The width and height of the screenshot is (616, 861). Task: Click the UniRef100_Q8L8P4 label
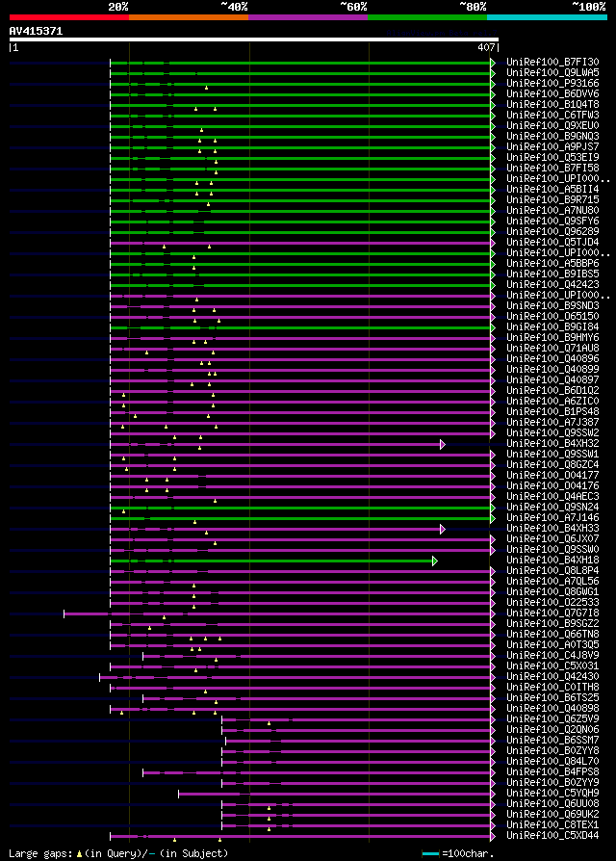coord(552,571)
